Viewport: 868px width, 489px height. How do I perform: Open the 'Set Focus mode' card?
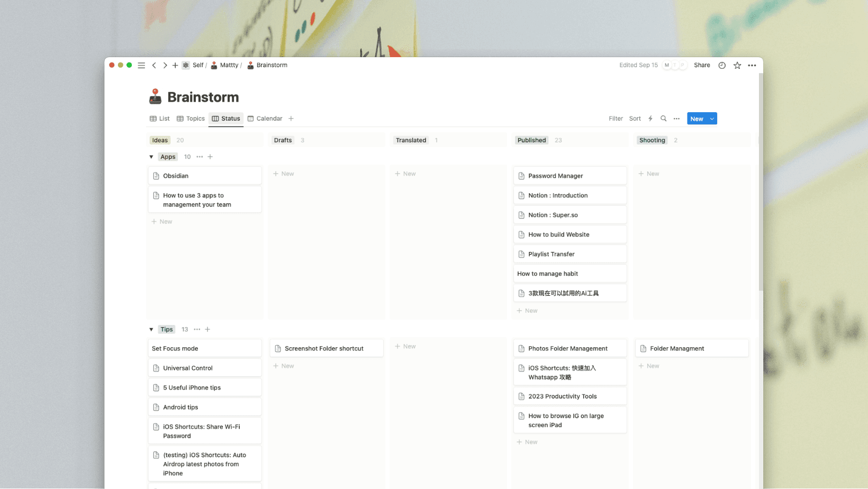[205, 348]
